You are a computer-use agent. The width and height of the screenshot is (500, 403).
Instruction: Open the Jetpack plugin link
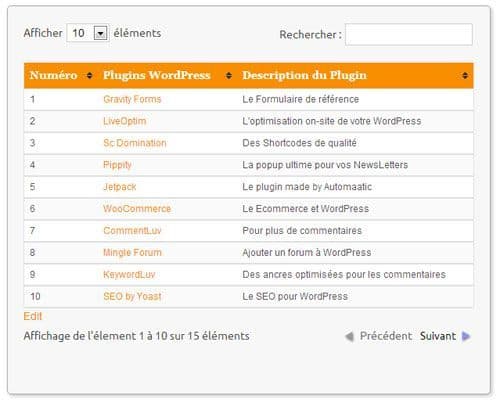(120, 187)
